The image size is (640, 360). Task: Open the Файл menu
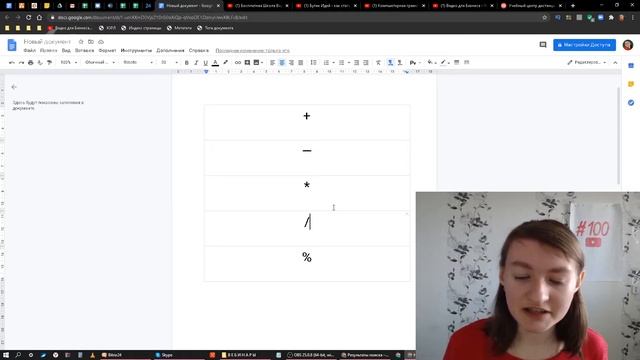click(x=29, y=51)
